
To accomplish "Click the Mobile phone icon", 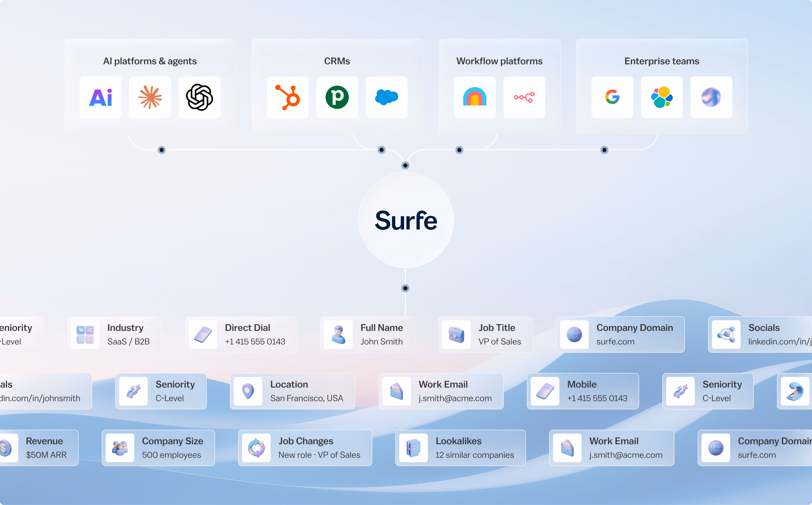I will pos(545,391).
